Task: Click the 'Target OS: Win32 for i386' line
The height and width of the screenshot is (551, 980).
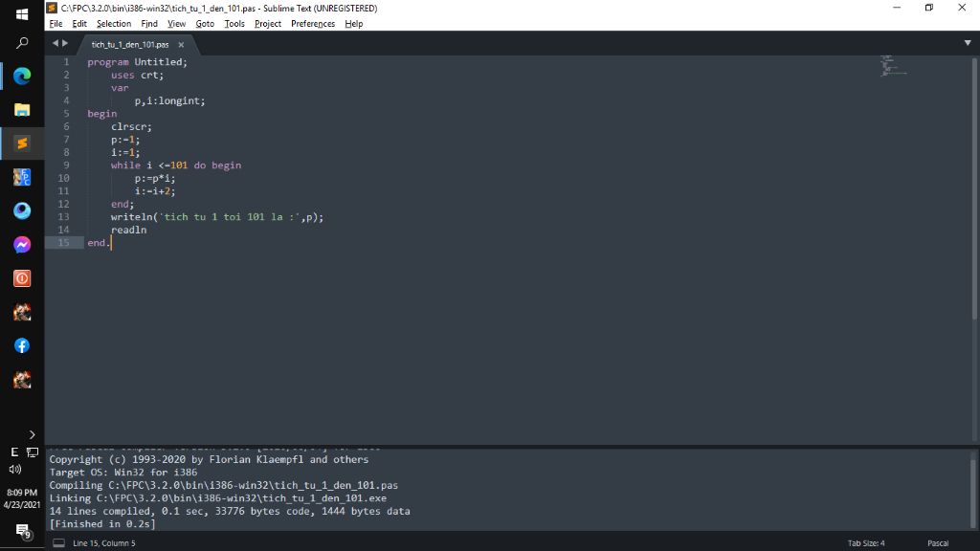Action: [x=123, y=473]
